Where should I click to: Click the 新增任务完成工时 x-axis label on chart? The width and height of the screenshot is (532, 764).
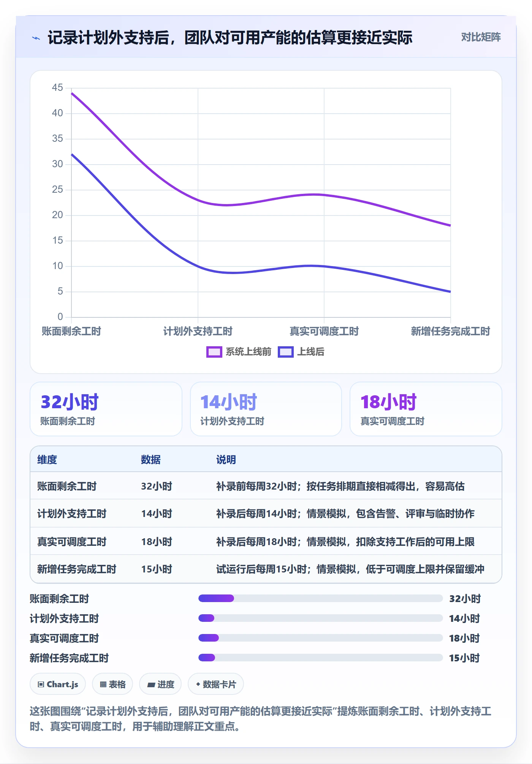[x=450, y=331]
